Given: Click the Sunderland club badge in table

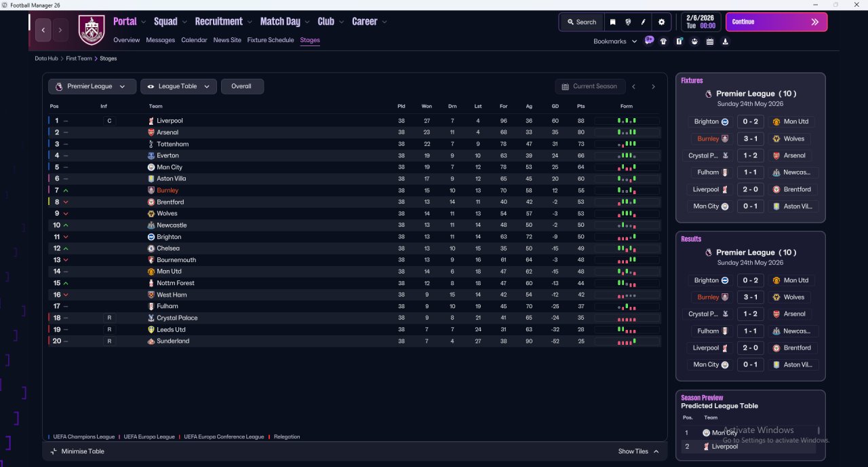Looking at the screenshot, I should point(151,341).
